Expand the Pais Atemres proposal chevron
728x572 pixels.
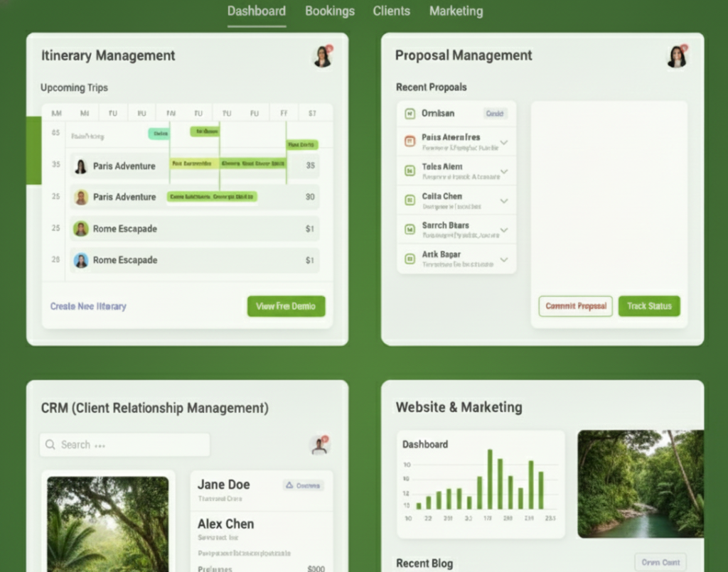point(504,143)
